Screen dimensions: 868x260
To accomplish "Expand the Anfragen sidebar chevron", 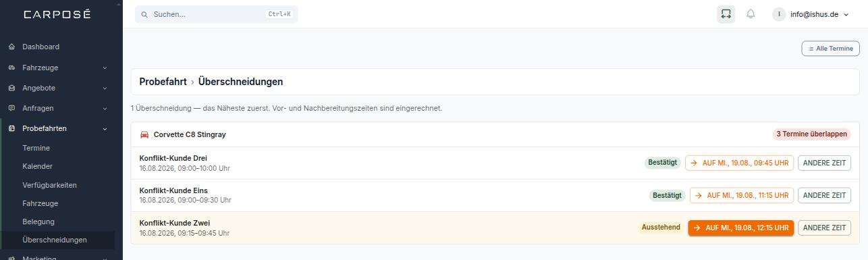I will pyautogui.click(x=105, y=108).
